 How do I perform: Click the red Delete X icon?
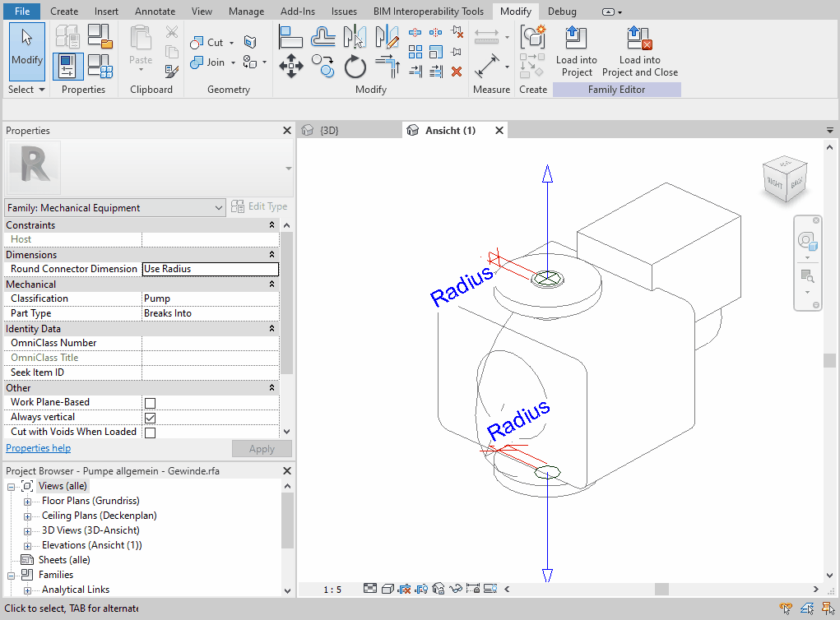pyautogui.click(x=457, y=72)
